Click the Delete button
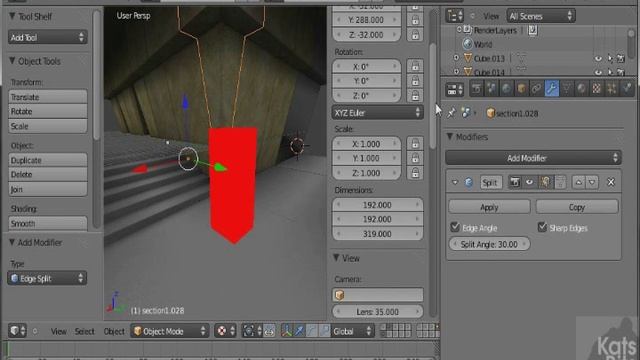The width and height of the screenshot is (640, 360). (x=48, y=175)
